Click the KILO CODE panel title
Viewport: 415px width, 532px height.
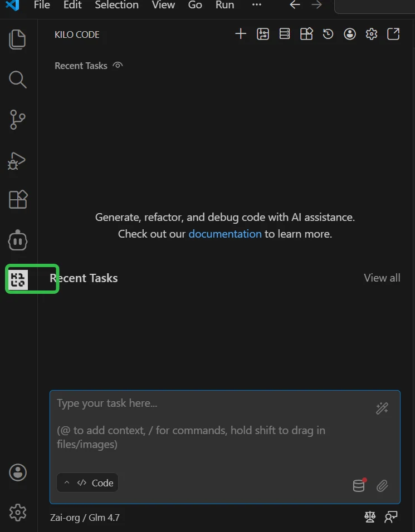coord(77,35)
